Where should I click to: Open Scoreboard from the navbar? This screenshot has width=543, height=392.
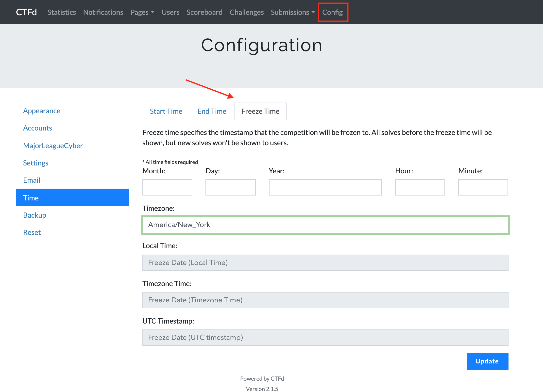(x=204, y=12)
